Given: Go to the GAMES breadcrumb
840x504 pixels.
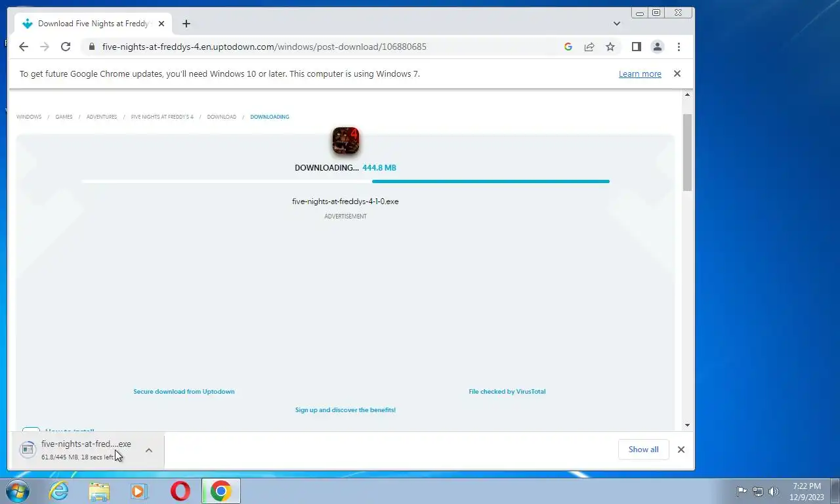Looking at the screenshot, I should pos(64,117).
